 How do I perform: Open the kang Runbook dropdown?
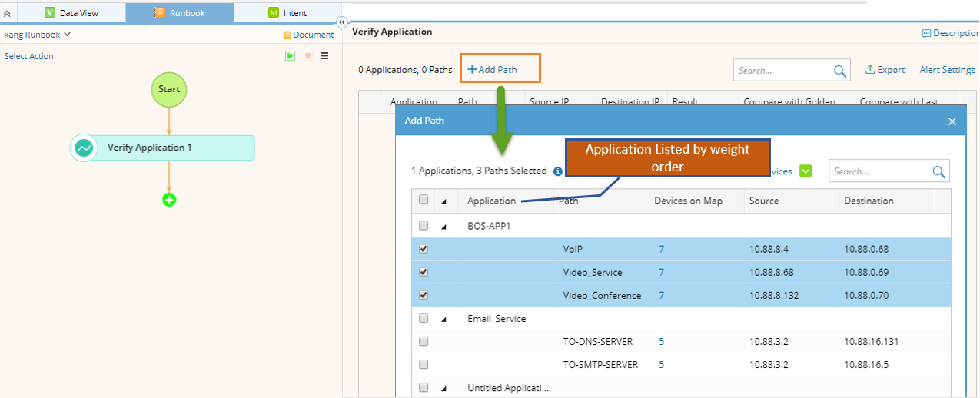(38, 35)
